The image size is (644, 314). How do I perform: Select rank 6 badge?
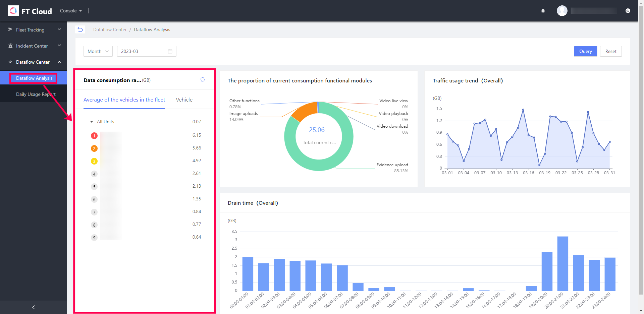click(94, 199)
